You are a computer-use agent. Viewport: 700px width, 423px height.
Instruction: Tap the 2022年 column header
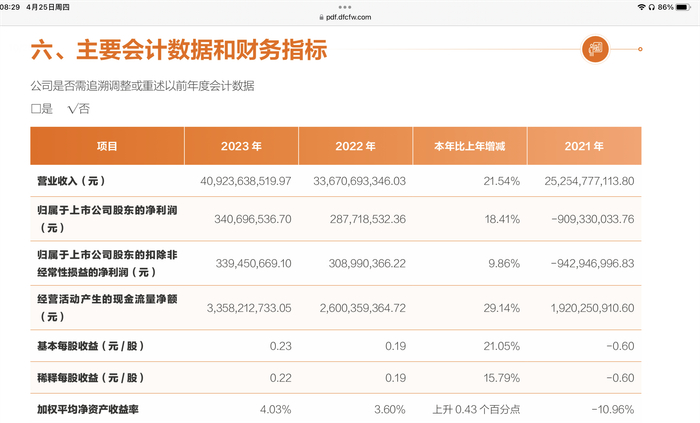tap(355, 146)
